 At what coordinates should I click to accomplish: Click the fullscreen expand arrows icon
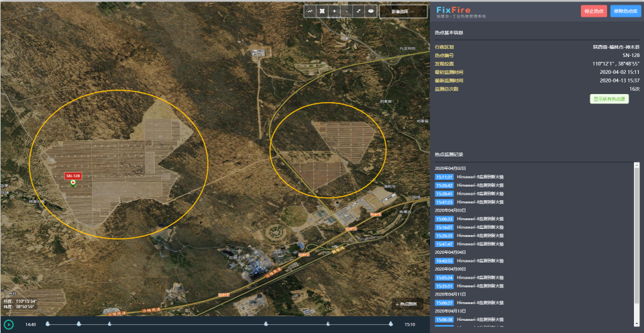[358, 11]
